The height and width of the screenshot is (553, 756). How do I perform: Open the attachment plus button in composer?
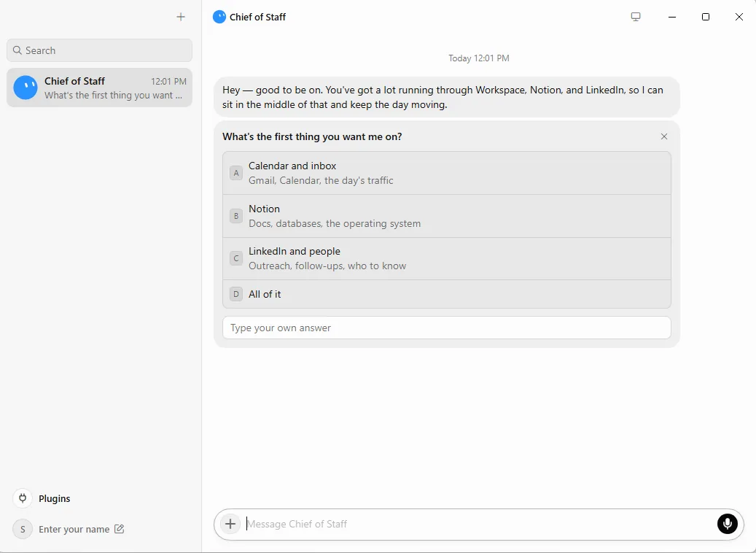tap(230, 524)
